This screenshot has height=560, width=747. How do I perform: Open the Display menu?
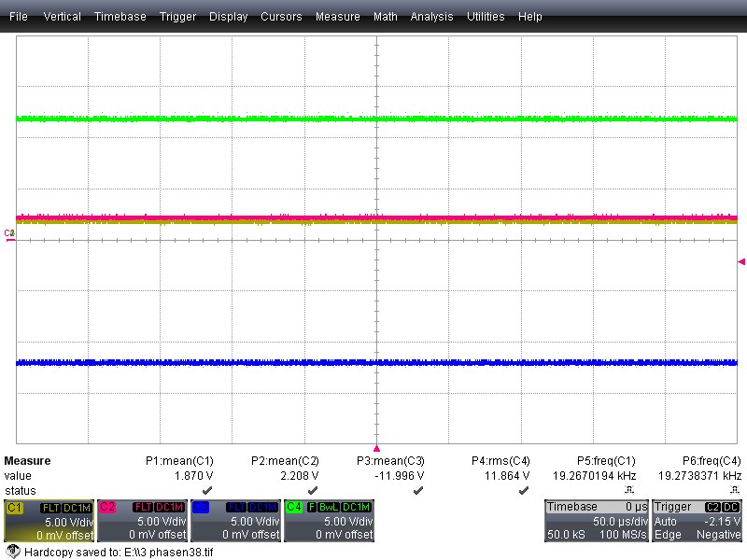coord(228,16)
